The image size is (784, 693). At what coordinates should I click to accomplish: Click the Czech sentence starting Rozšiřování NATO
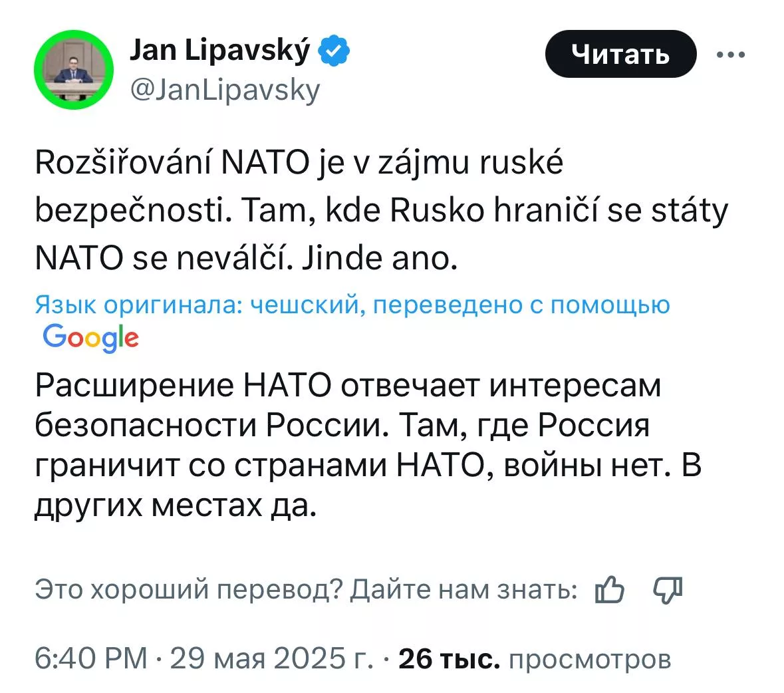tap(299, 162)
